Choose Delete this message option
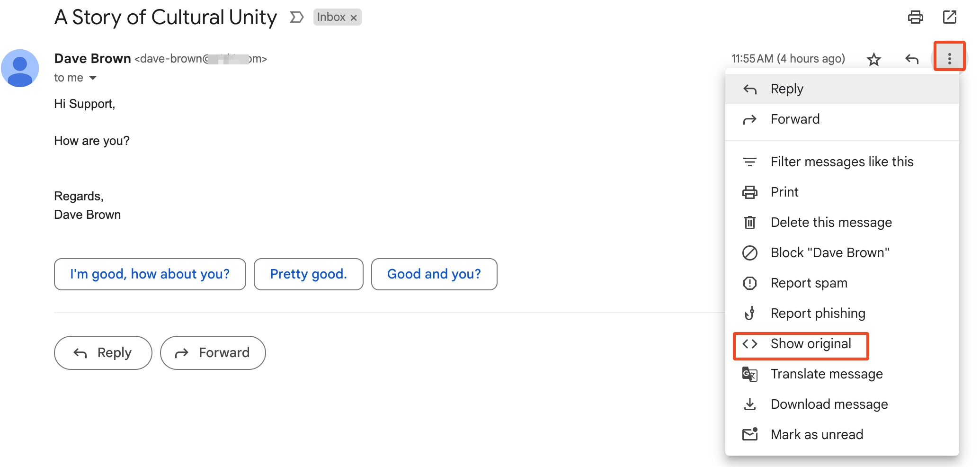 pyautogui.click(x=831, y=223)
